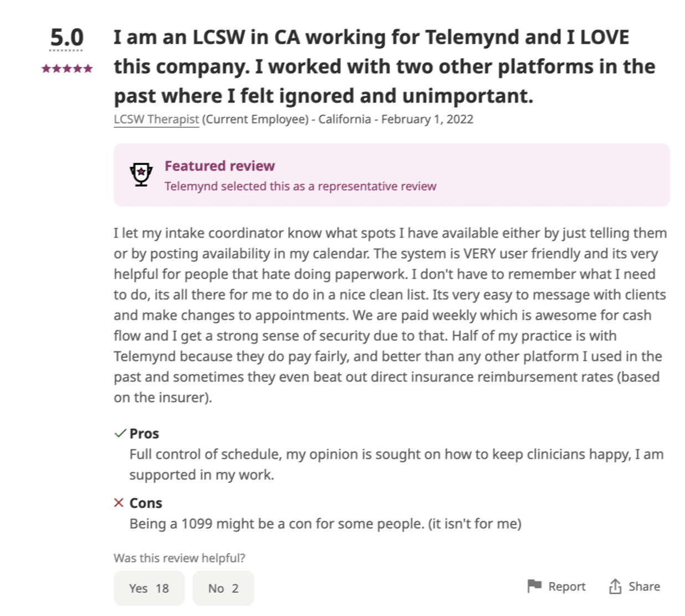
Task: Click the "Featured review" heading
Action: [219, 166]
